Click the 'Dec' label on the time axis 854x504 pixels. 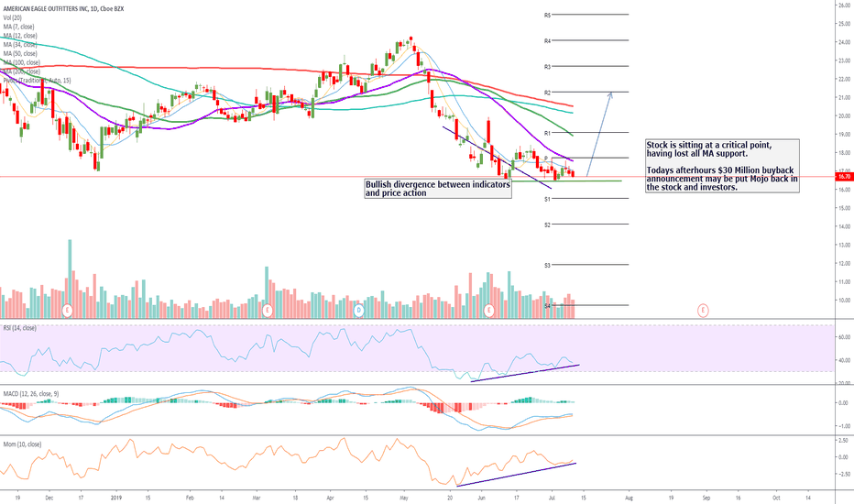[49, 498]
